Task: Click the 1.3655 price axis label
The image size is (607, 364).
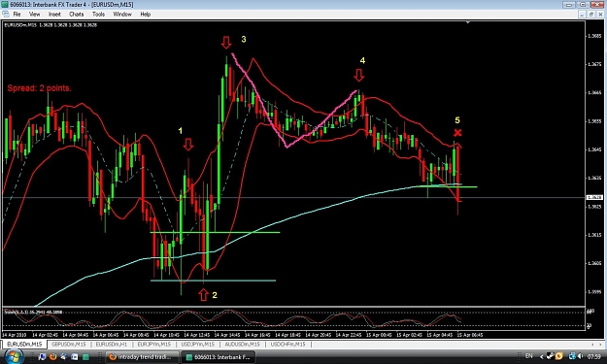Action: click(594, 121)
